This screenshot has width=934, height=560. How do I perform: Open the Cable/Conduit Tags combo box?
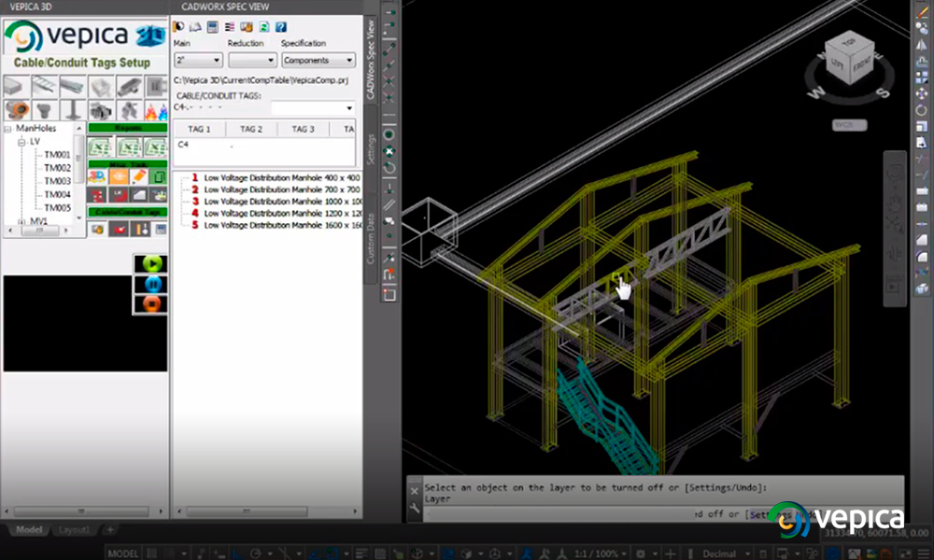pos(313,107)
